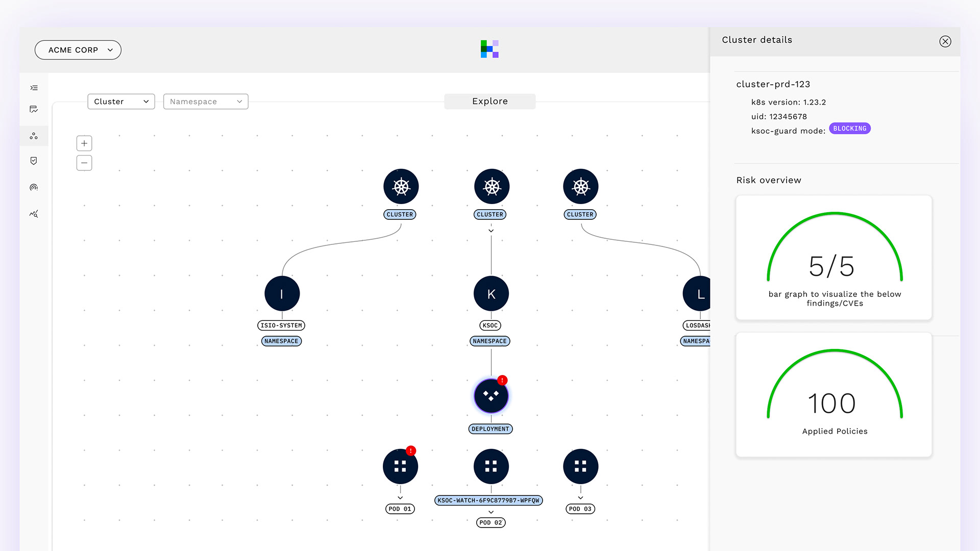980x551 pixels.
Task: Close the Cluster details panel
Action: coord(945,41)
